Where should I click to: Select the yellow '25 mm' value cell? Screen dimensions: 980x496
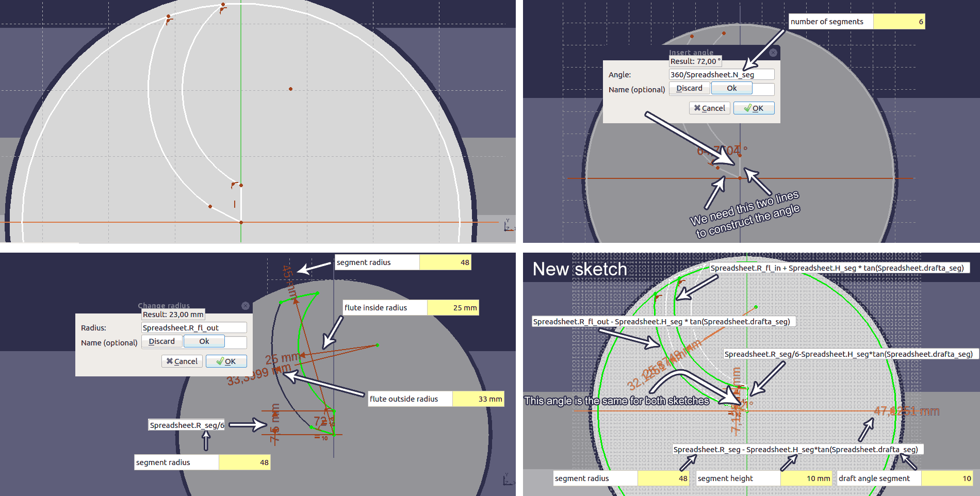pyautogui.click(x=453, y=308)
